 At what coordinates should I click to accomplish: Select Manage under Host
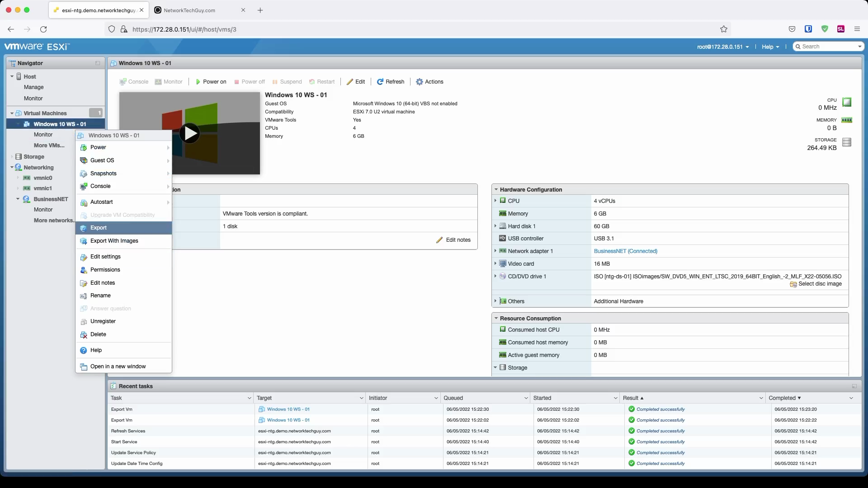[34, 87]
